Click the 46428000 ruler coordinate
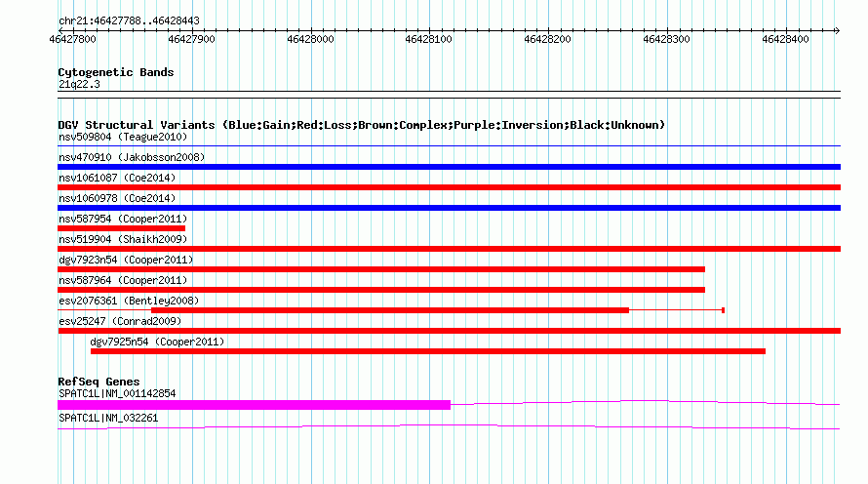Screen dimensions: 868x484 [310, 39]
